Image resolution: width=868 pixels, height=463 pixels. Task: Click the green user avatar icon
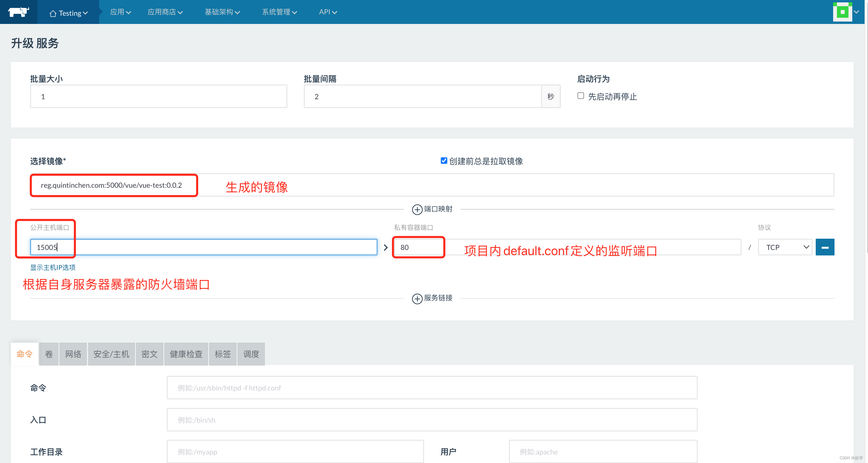click(x=842, y=12)
